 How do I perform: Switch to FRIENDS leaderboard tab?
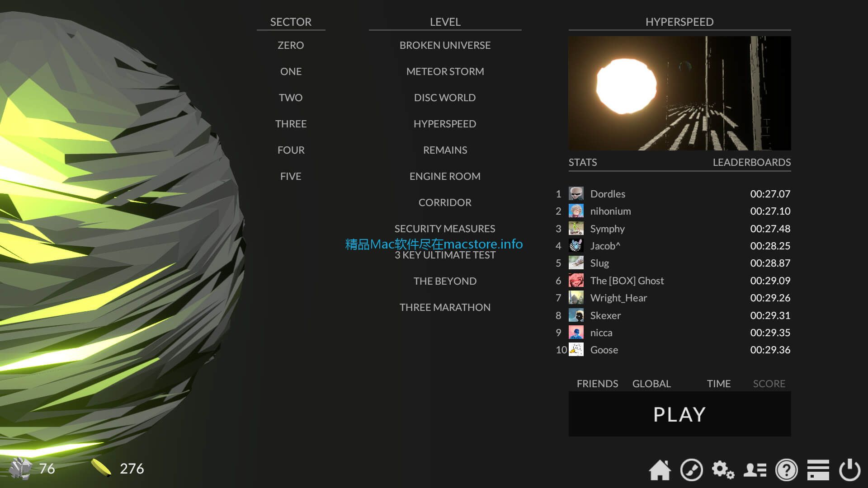(x=597, y=383)
